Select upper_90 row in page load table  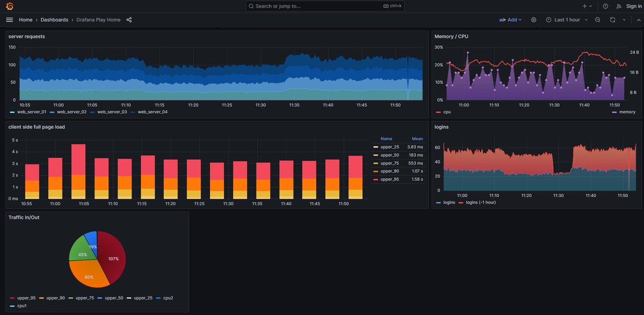tap(398, 171)
